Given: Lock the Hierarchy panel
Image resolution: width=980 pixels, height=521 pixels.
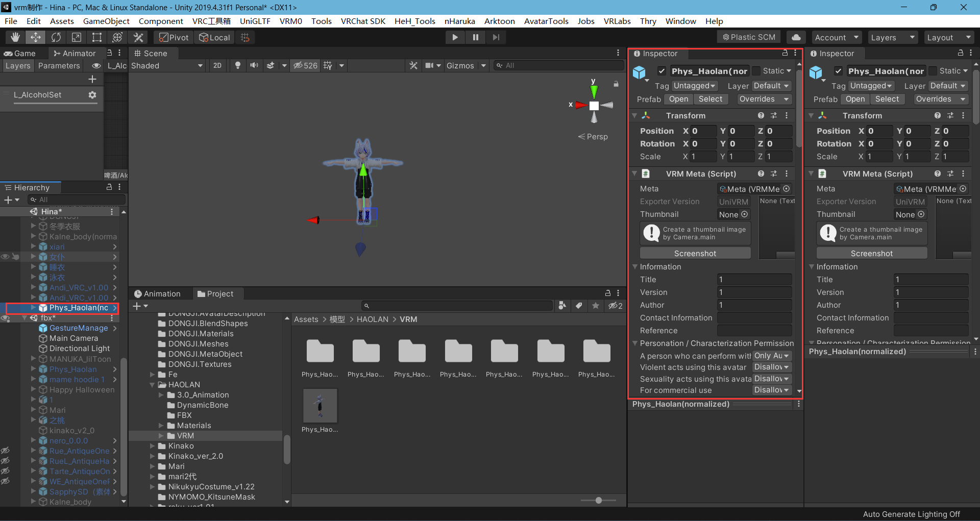Looking at the screenshot, I should click(x=109, y=187).
